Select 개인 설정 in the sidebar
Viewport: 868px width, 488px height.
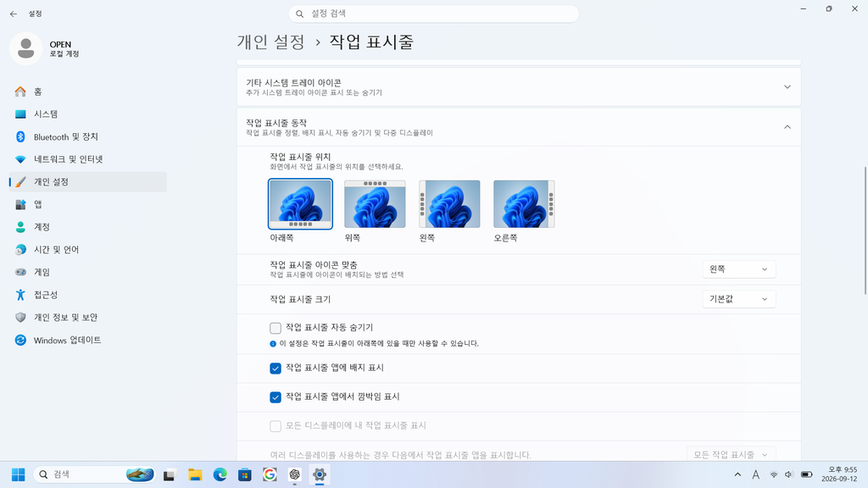point(87,181)
